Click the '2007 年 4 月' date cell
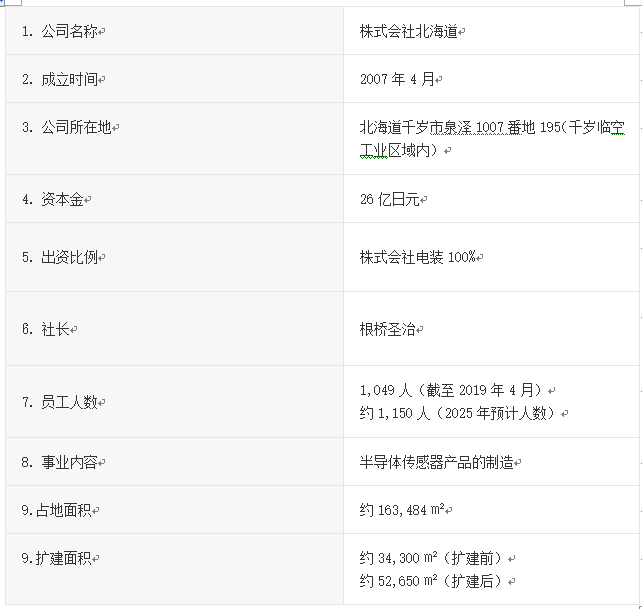This screenshot has height=609, width=642. (399, 79)
